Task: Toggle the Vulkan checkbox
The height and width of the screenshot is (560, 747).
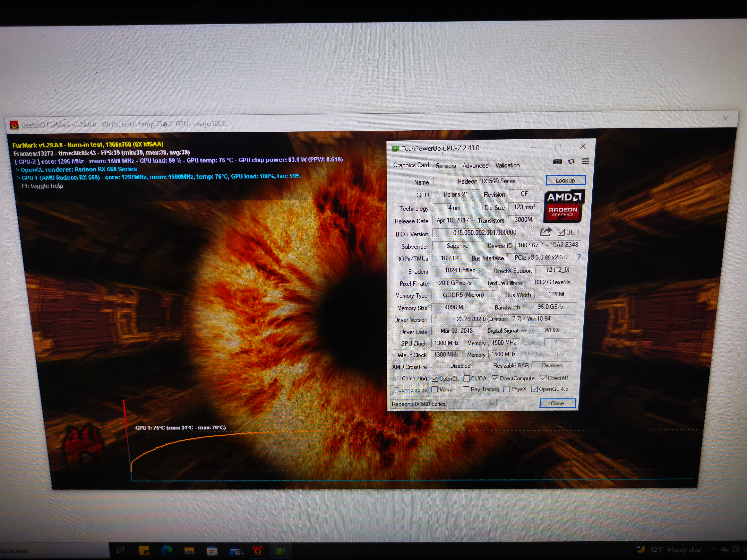Action: click(435, 390)
